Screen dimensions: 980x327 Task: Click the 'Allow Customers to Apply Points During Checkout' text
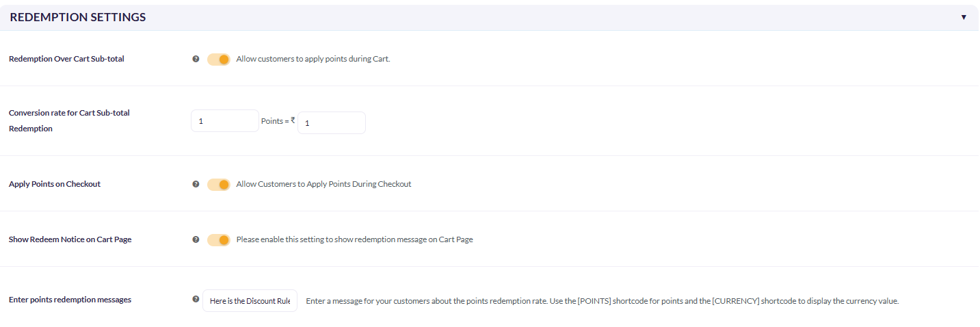[323, 184]
